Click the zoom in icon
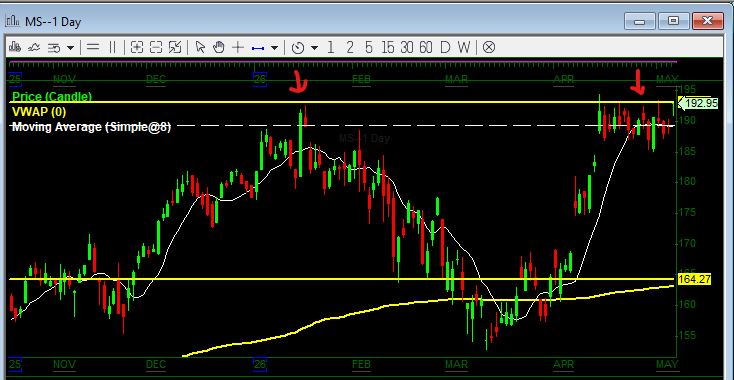734x380 pixels. point(137,47)
